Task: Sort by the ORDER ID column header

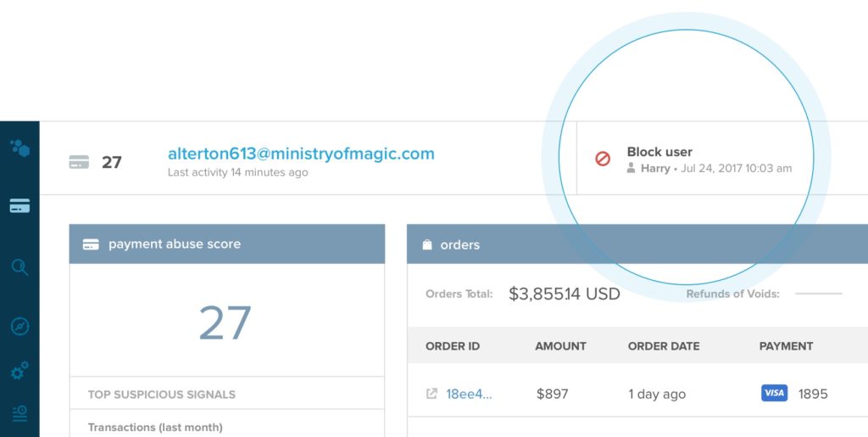Action: 453,346
